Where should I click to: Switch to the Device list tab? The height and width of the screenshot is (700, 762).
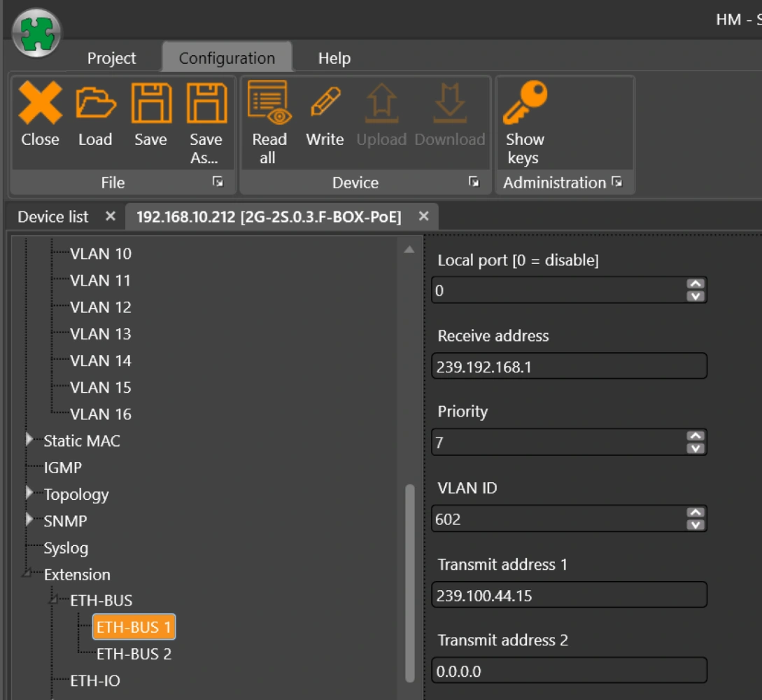point(53,217)
